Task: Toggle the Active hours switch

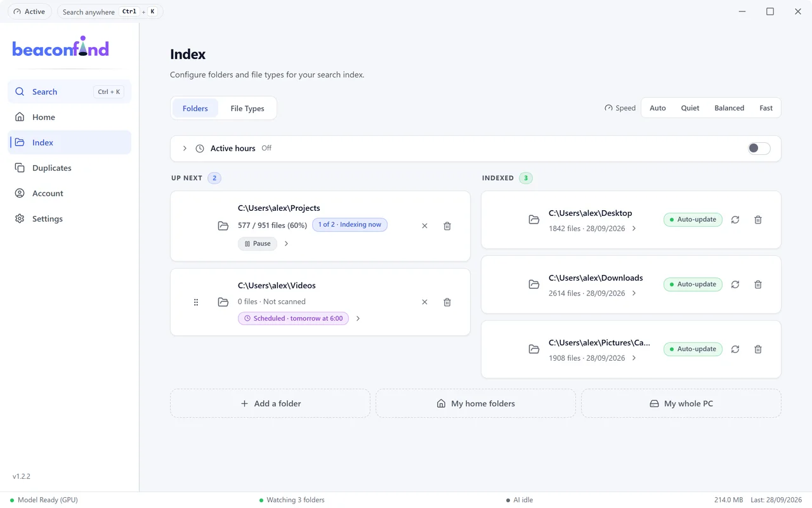Action: [x=759, y=149]
